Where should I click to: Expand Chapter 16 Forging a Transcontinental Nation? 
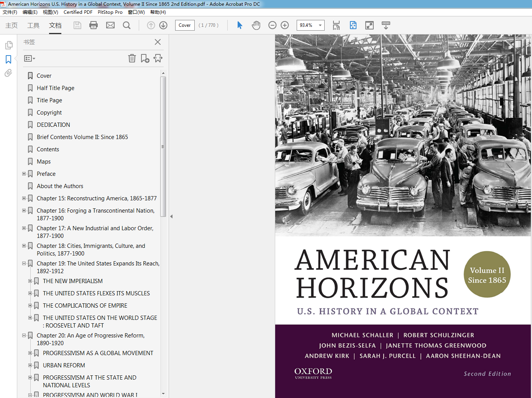(24, 210)
